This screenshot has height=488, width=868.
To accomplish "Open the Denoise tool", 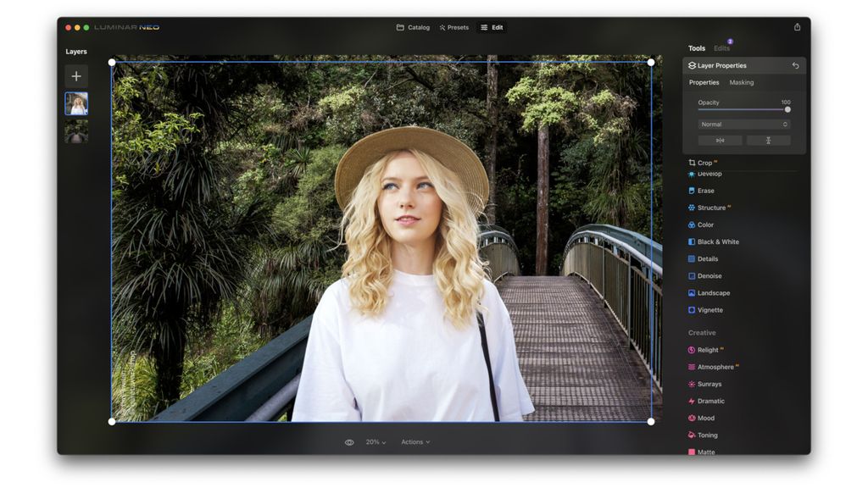I will click(x=710, y=275).
